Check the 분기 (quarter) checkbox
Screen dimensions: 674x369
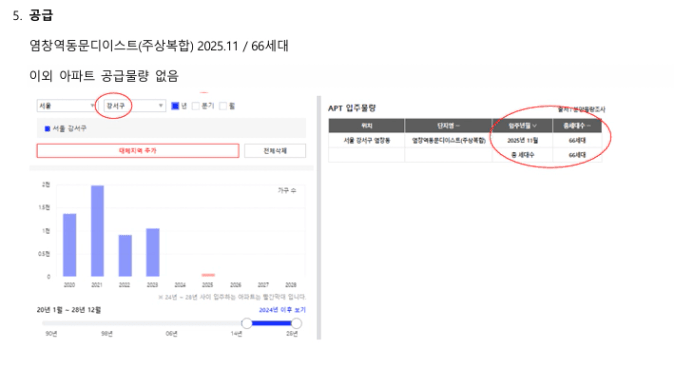(196, 106)
